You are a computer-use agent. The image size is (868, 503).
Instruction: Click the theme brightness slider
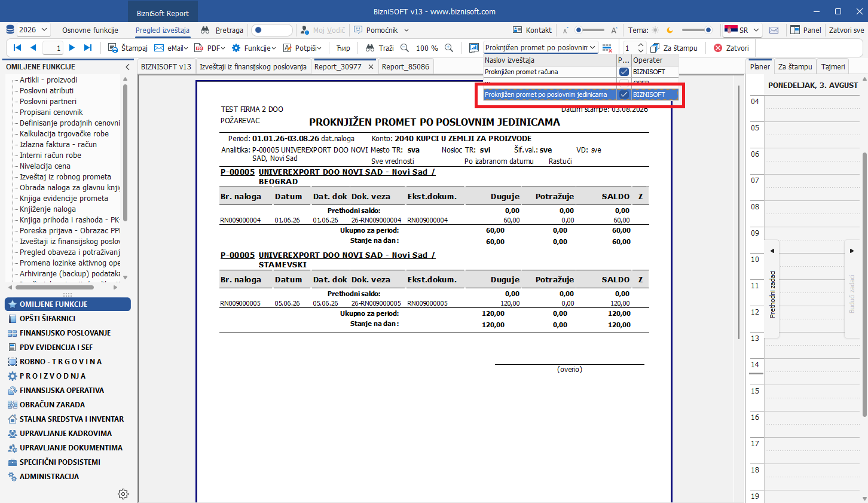pos(696,30)
